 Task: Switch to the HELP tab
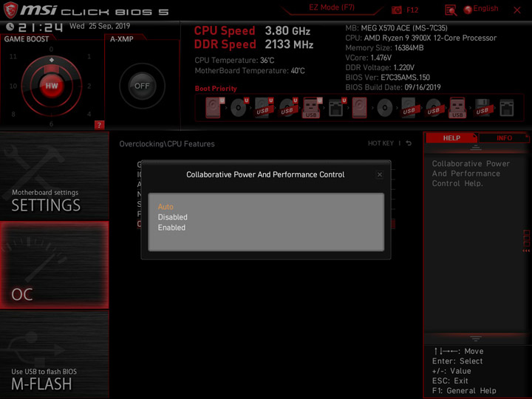coord(451,137)
